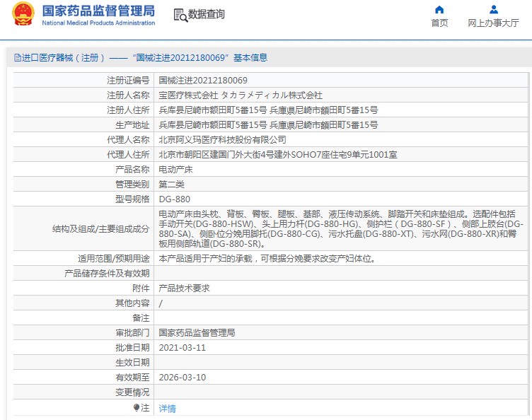
Task: Select approval department 国家药品监督管理局 cell
Action: click(197, 333)
